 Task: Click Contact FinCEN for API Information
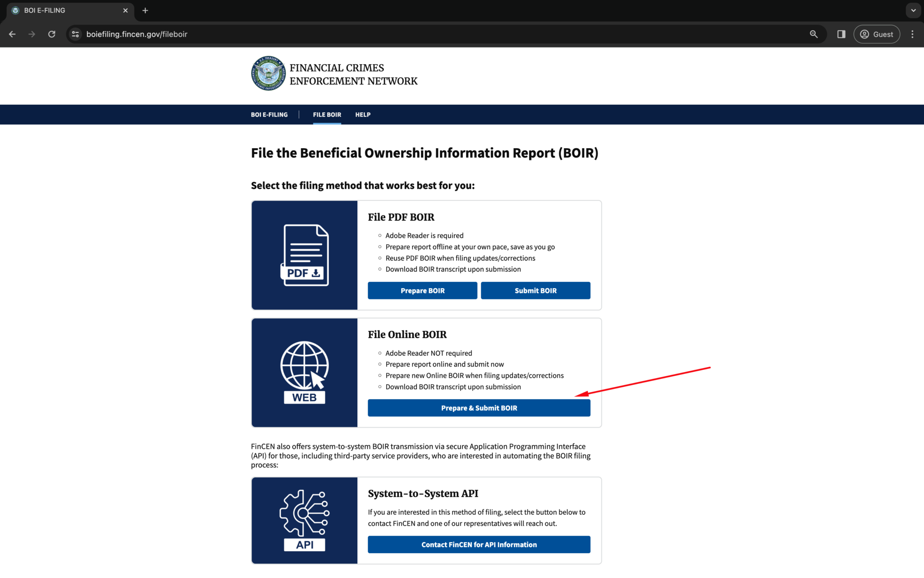479,545
